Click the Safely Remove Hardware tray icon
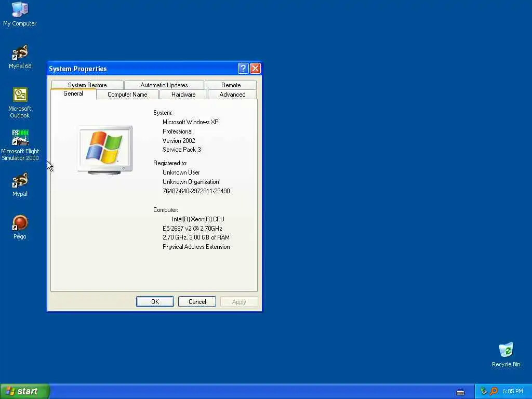532x399 pixels. (484, 391)
